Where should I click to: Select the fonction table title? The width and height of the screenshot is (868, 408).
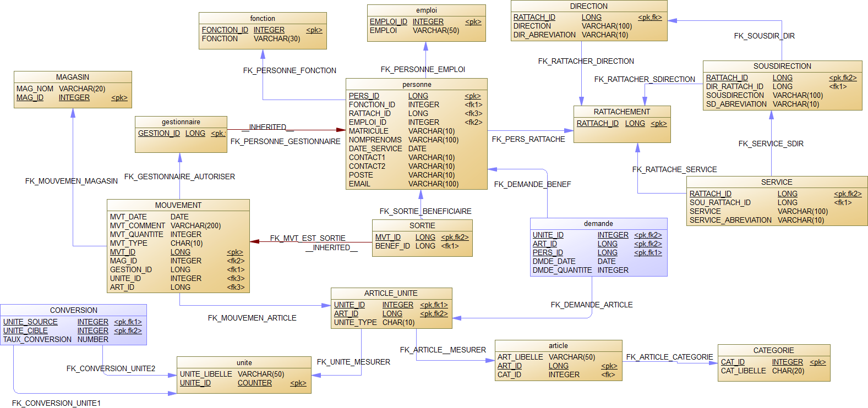pos(263,18)
